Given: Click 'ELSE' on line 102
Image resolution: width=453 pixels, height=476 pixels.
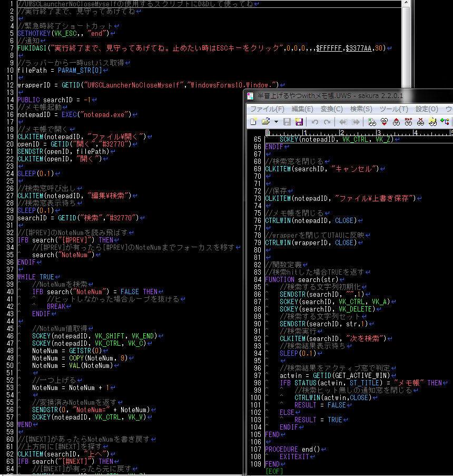Looking at the screenshot, I should [x=287, y=412].
